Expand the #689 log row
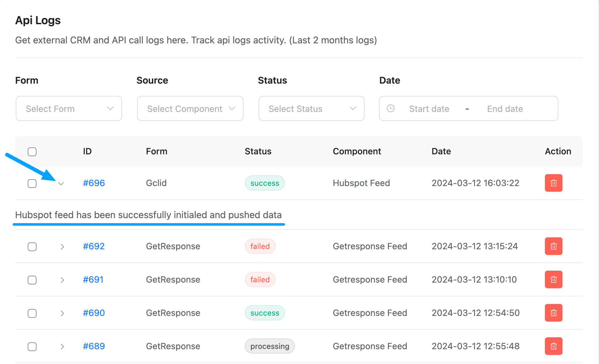 62,347
